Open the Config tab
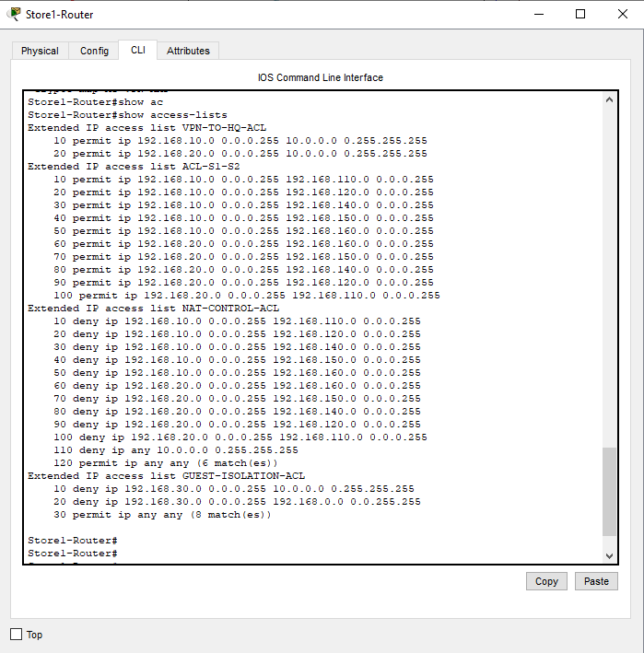 click(94, 51)
